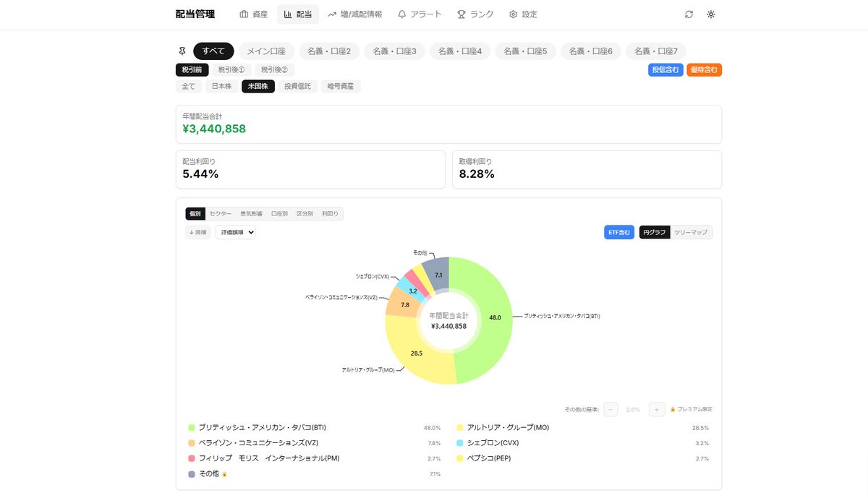Filter asset type to 日本株

[221, 87]
